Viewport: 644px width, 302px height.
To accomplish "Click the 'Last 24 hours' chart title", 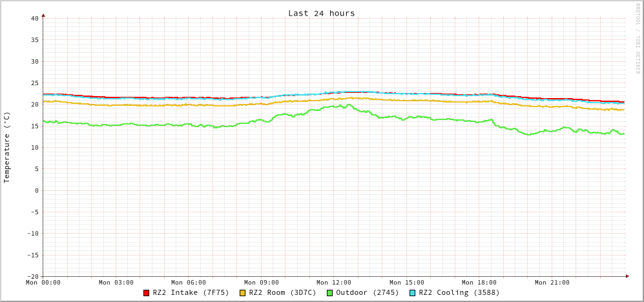I will [321, 13].
